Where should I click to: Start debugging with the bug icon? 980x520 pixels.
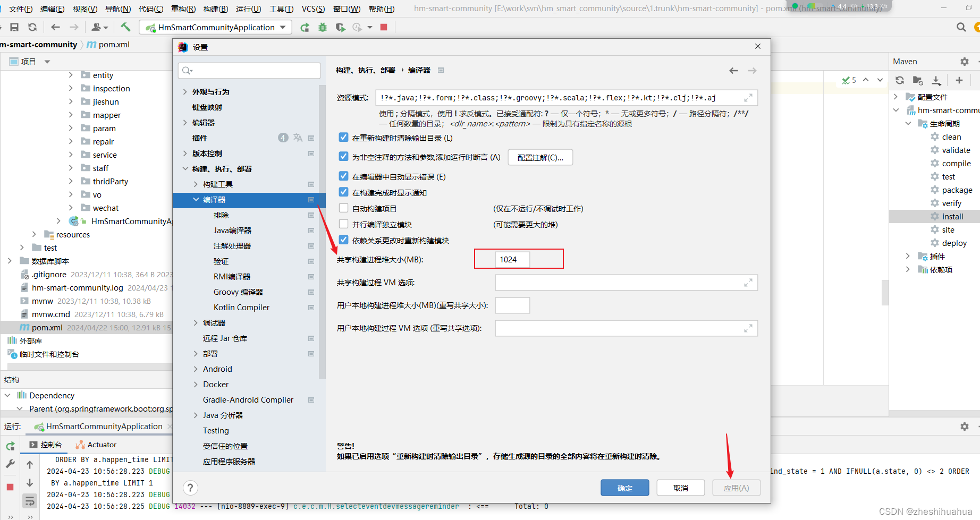pos(323,27)
